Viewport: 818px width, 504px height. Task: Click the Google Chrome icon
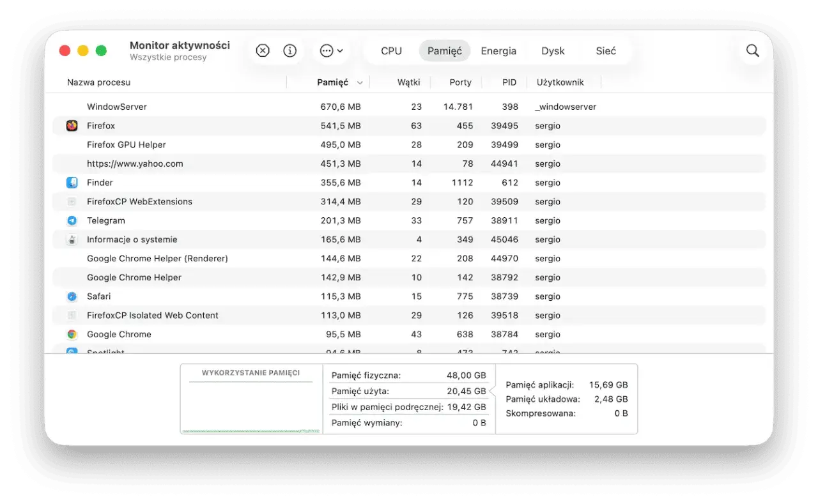72,334
